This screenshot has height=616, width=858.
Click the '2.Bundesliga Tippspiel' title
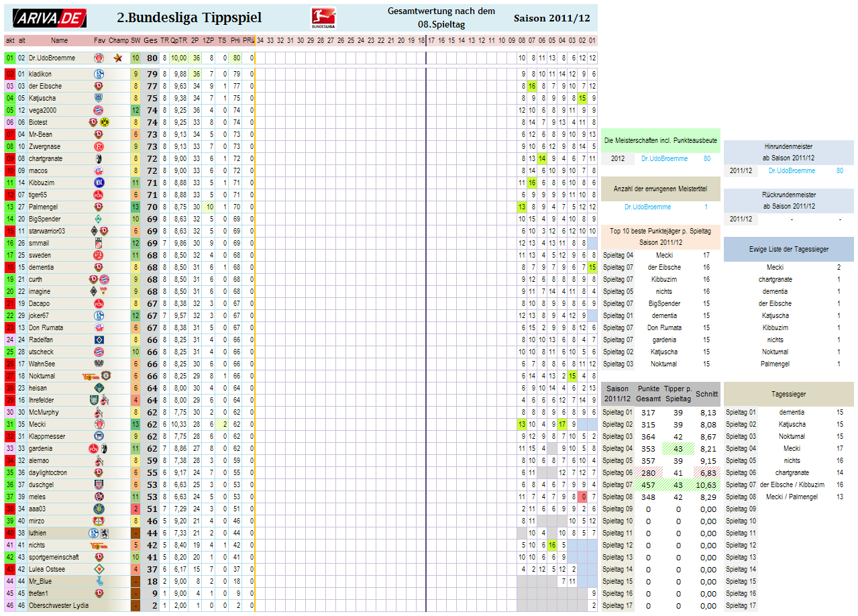pyautogui.click(x=189, y=18)
